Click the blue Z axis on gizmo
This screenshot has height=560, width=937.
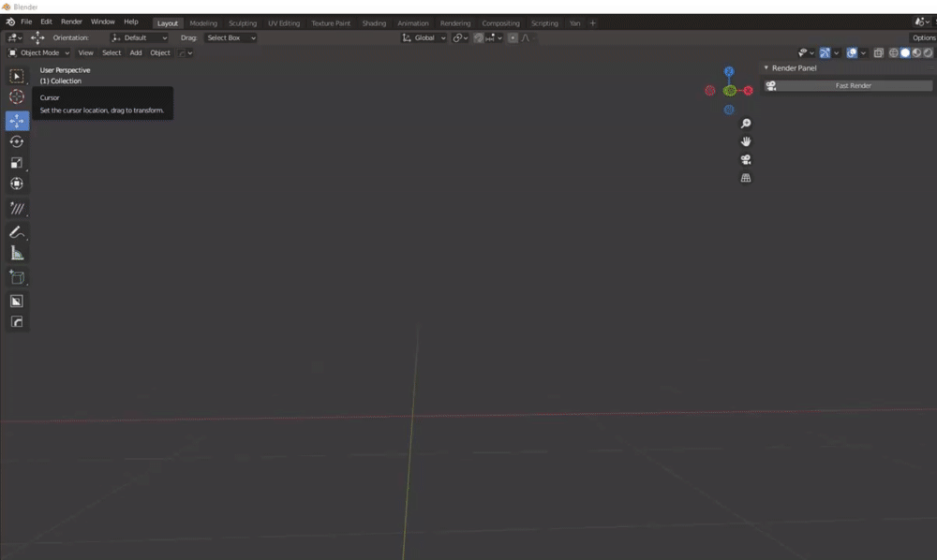(729, 72)
